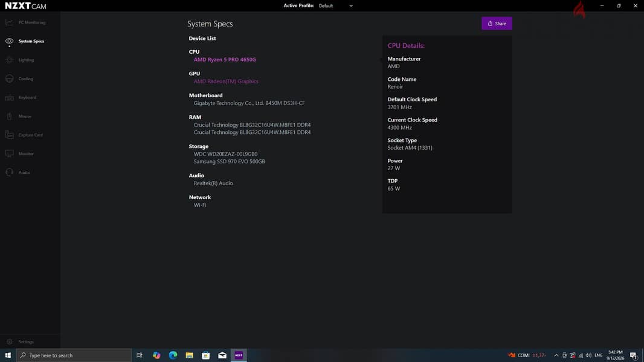644x362 pixels.
Task: Select the System Specs eye icon
Action: click(10, 41)
